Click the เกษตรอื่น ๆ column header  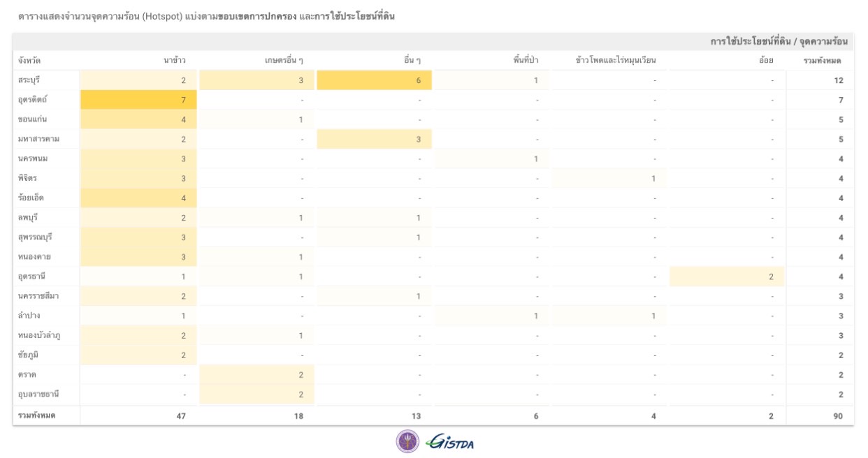click(x=284, y=61)
